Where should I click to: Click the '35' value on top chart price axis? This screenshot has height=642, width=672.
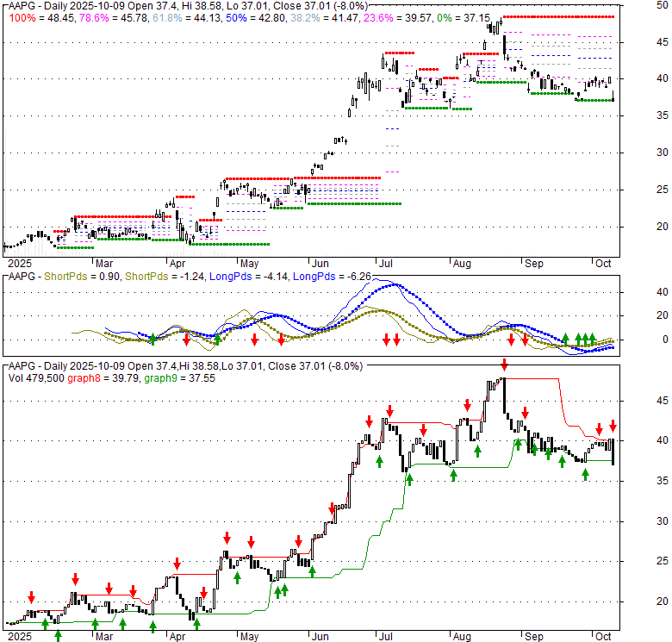[x=663, y=115]
